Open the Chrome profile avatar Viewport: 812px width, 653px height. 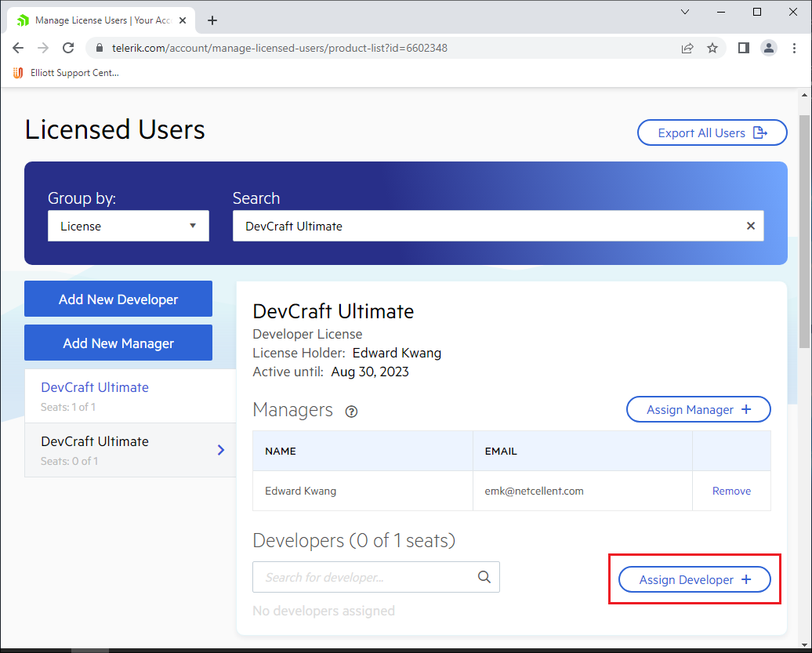[768, 48]
